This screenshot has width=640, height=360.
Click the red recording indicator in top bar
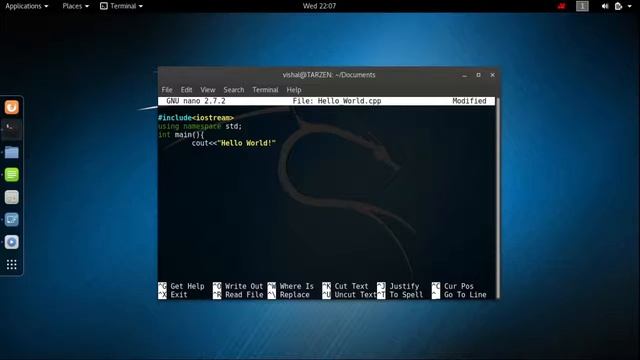pyautogui.click(x=562, y=6)
